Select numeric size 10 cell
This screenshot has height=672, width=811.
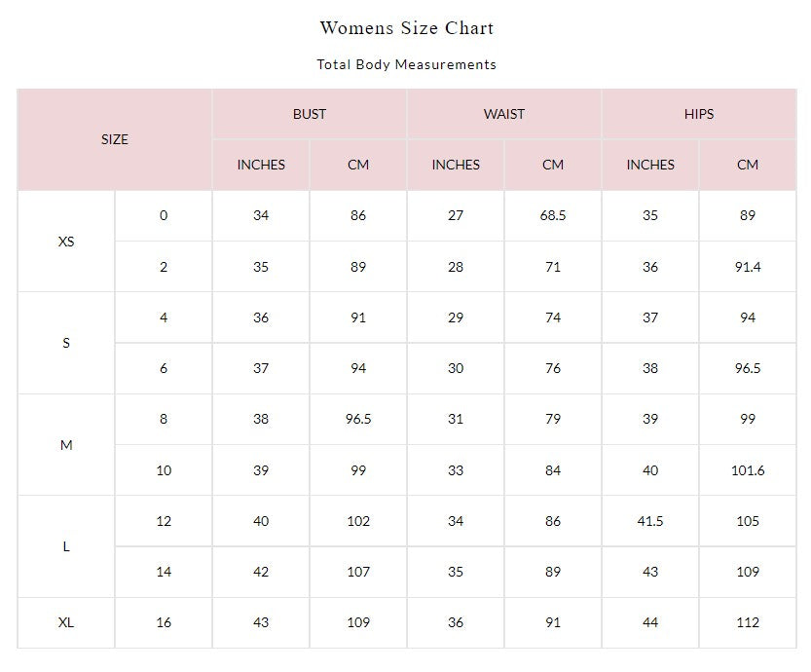[164, 470]
